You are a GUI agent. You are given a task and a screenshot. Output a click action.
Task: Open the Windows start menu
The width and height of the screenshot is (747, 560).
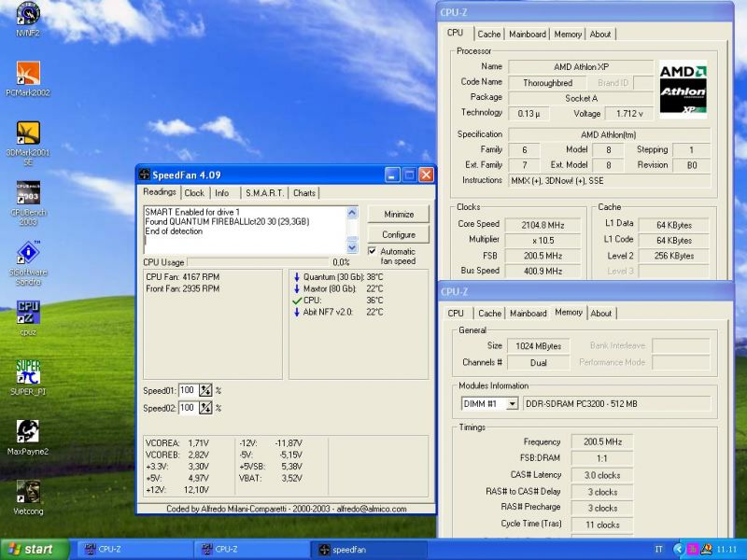(35, 549)
